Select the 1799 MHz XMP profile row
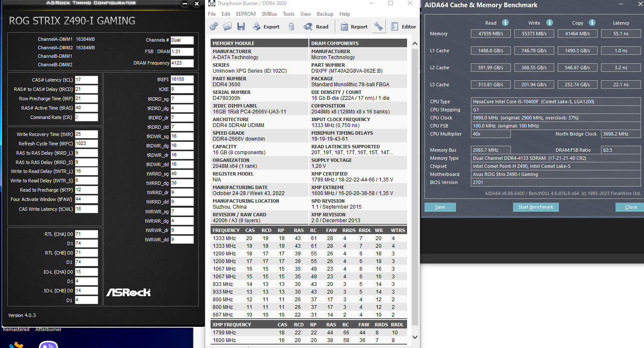The width and height of the screenshot is (644, 348). tap(309, 333)
